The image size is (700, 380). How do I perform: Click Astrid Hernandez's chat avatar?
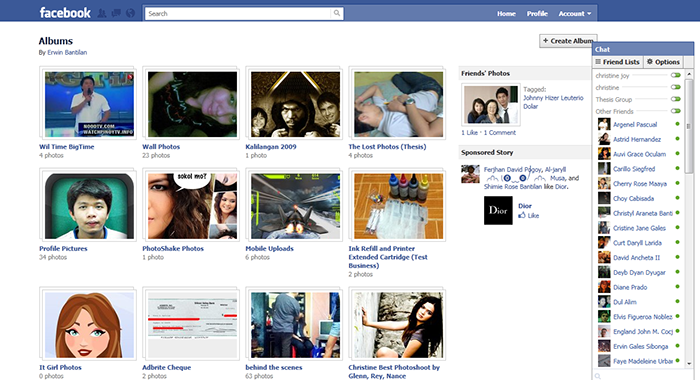[604, 139]
